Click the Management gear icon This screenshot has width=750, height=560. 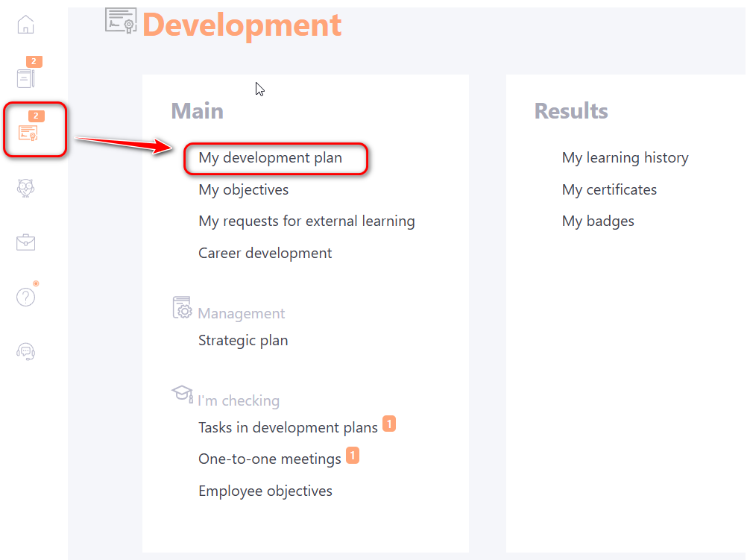point(182,308)
